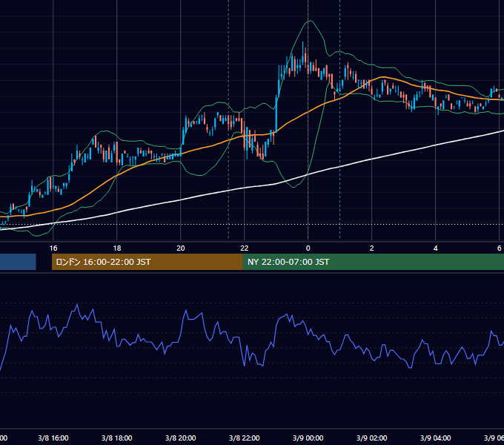Screen dimensions: 504x445
Task: Click the 3/8 18:00 date label
Action: pyautogui.click(x=117, y=438)
